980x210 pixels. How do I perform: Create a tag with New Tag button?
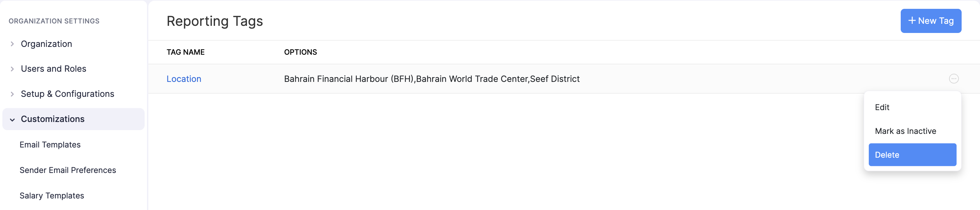(931, 21)
